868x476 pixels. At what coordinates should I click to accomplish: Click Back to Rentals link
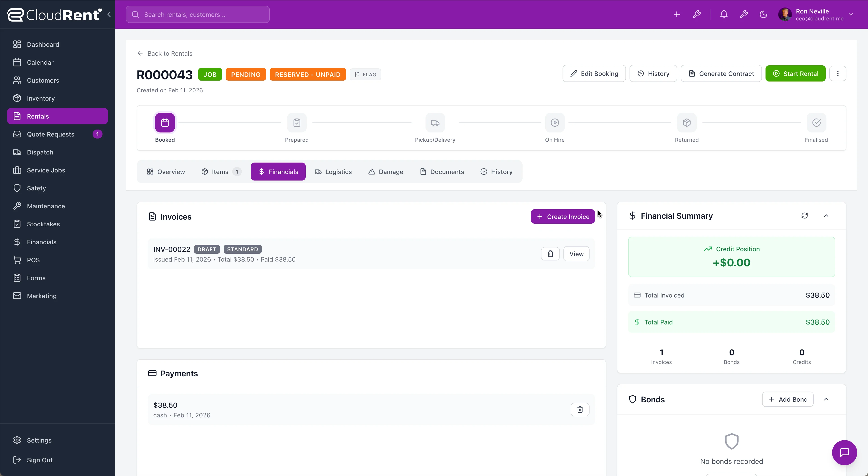(x=165, y=53)
